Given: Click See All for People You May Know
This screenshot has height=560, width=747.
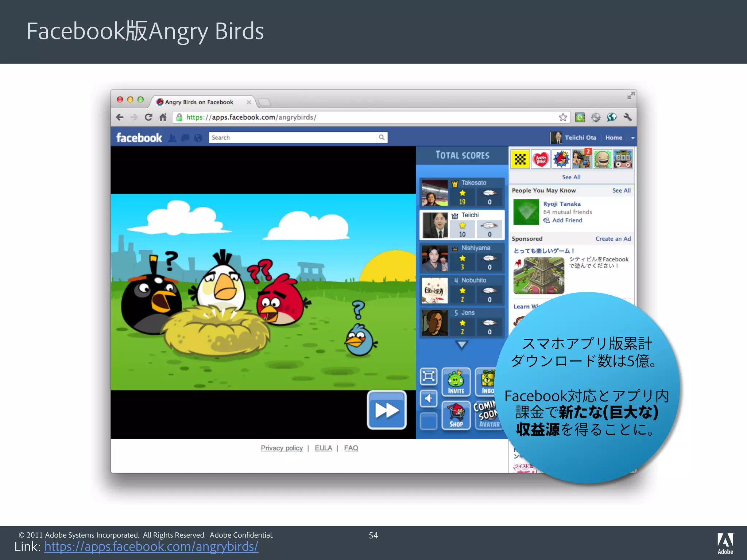Looking at the screenshot, I should pyautogui.click(x=622, y=191).
